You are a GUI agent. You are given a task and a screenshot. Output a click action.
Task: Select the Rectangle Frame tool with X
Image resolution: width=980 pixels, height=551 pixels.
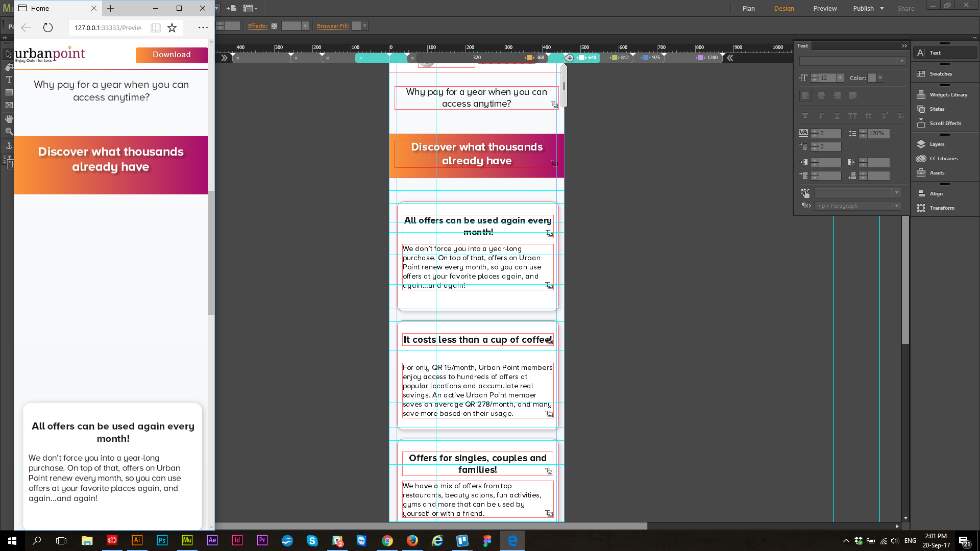tap(9, 105)
